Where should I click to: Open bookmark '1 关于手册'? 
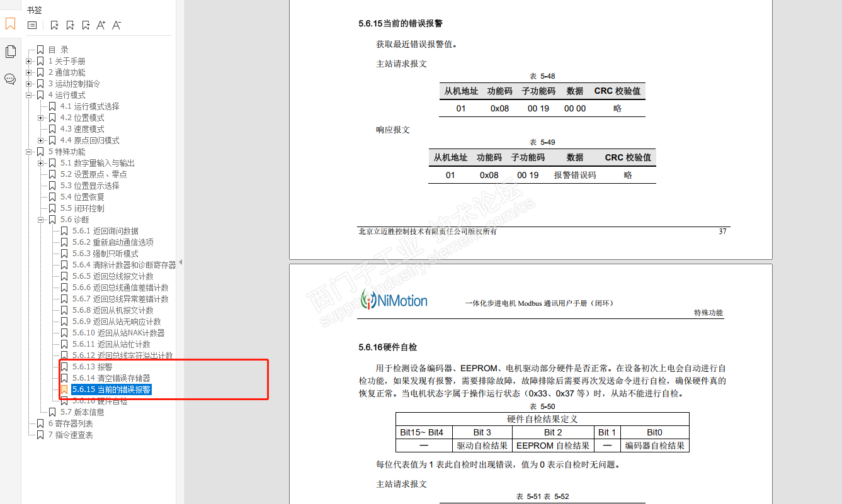[x=67, y=61]
